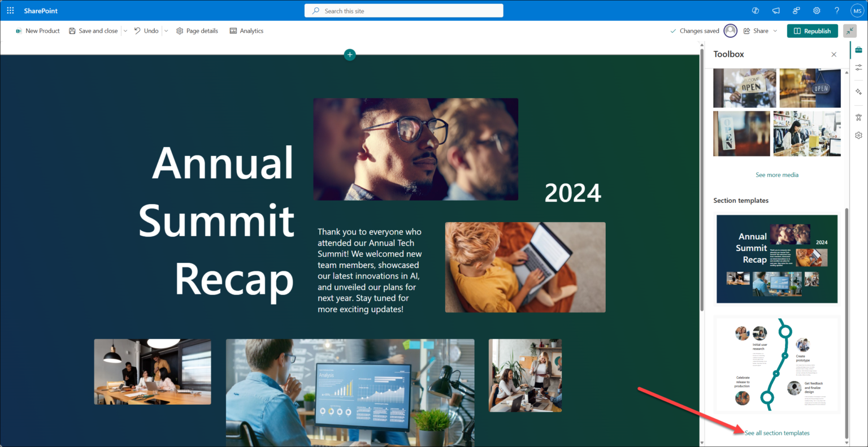Select the Annual Summit Recap section template thumbnail
Screen dimensions: 868x447
coord(777,259)
